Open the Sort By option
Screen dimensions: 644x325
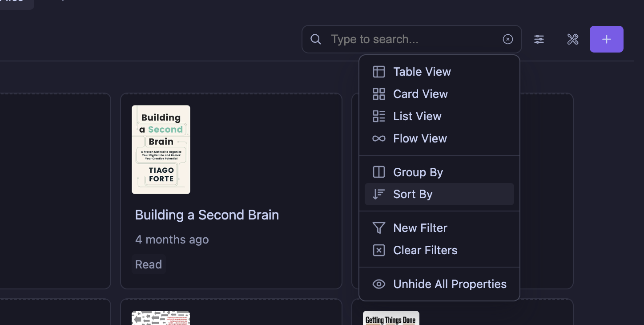[413, 194]
